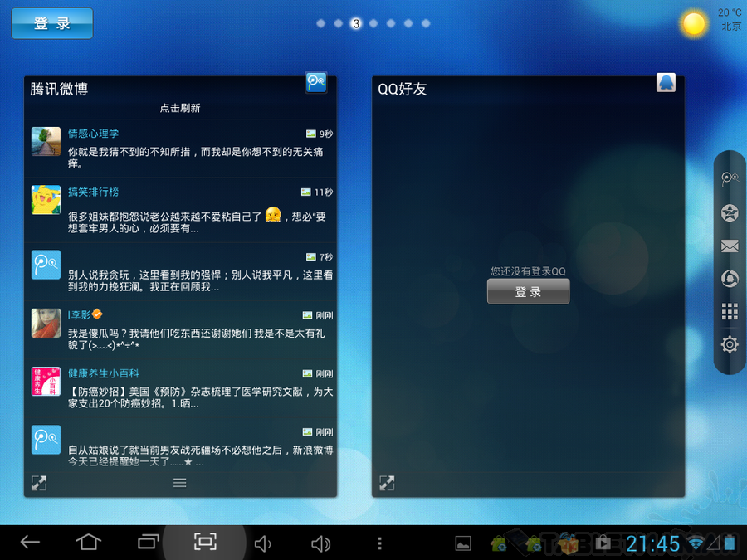Open the post starting 自从姑娘说了
747x560 pixels.
coord(200,456)
